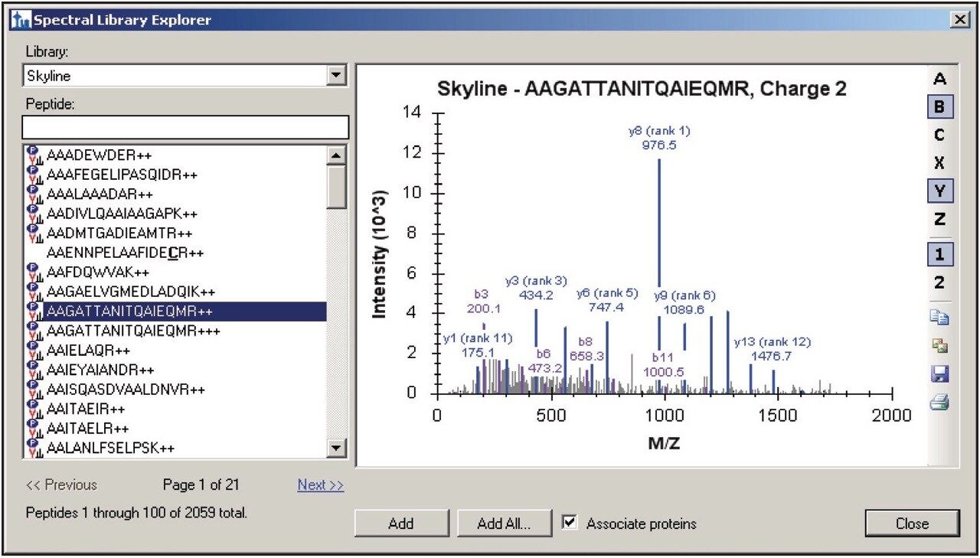The width and height of the screenshot is (980, 558).
Task: Select peptide AAISQASDVAALDNVR++
Action: (x=126, y=390)
